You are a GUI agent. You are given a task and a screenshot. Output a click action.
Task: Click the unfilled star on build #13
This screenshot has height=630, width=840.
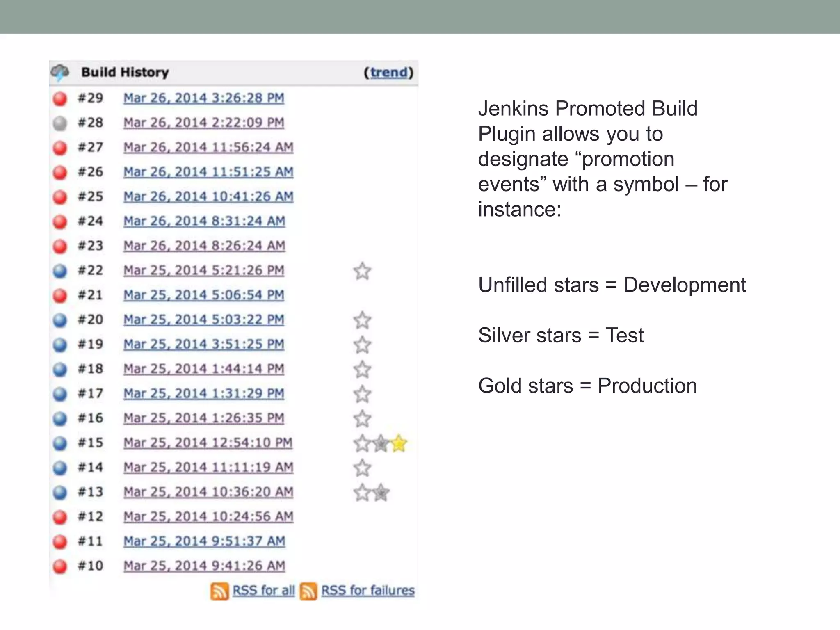click(x=362, y=493)
